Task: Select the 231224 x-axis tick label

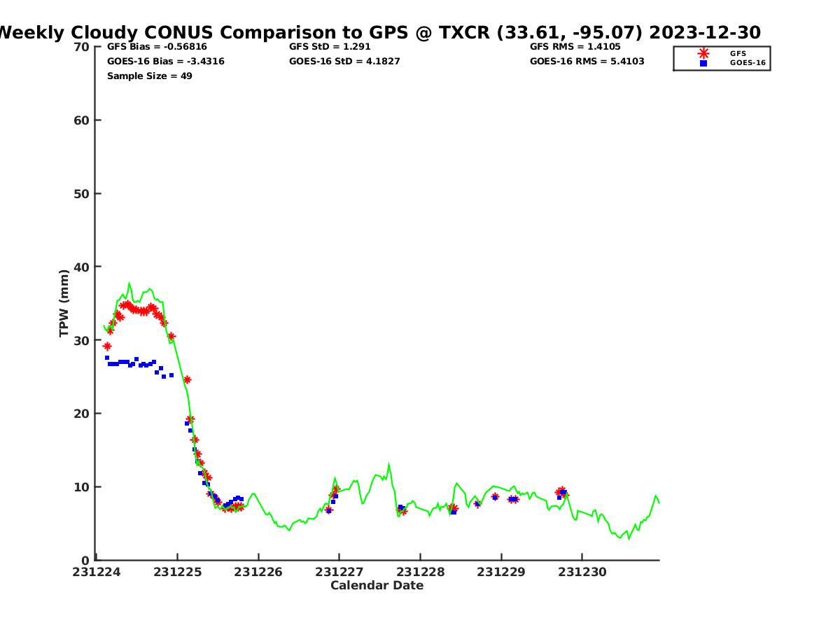Action: click(97, 572)
